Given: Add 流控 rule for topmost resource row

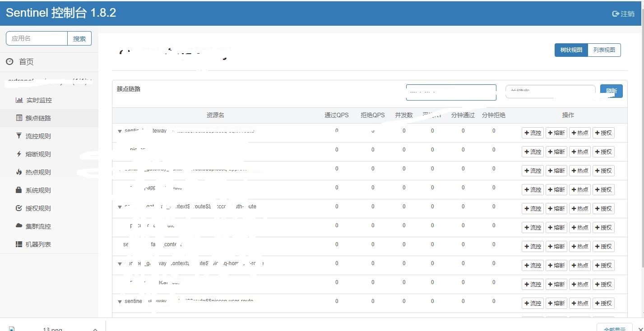Looking at the screenshot, I should (533, 133).
